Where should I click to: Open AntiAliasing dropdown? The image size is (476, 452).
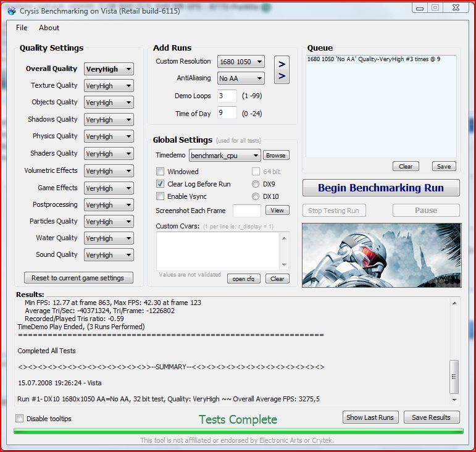coord(241,78)
